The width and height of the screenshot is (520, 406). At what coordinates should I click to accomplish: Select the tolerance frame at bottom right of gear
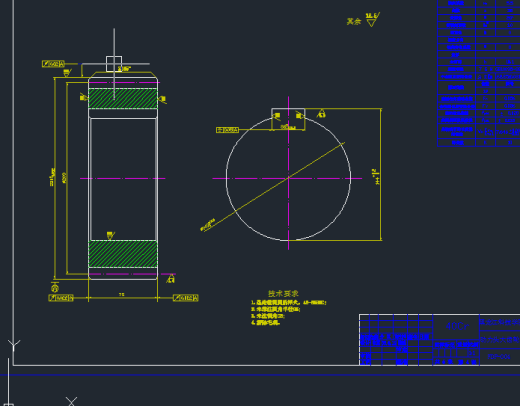(185, 298)
